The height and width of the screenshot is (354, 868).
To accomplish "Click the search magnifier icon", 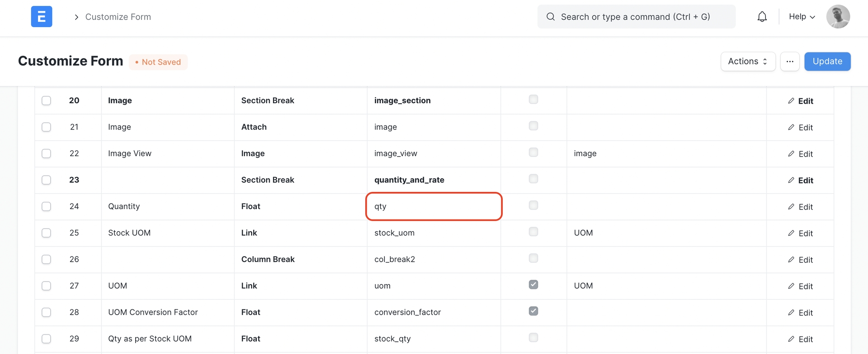I will tap(550, 17).
